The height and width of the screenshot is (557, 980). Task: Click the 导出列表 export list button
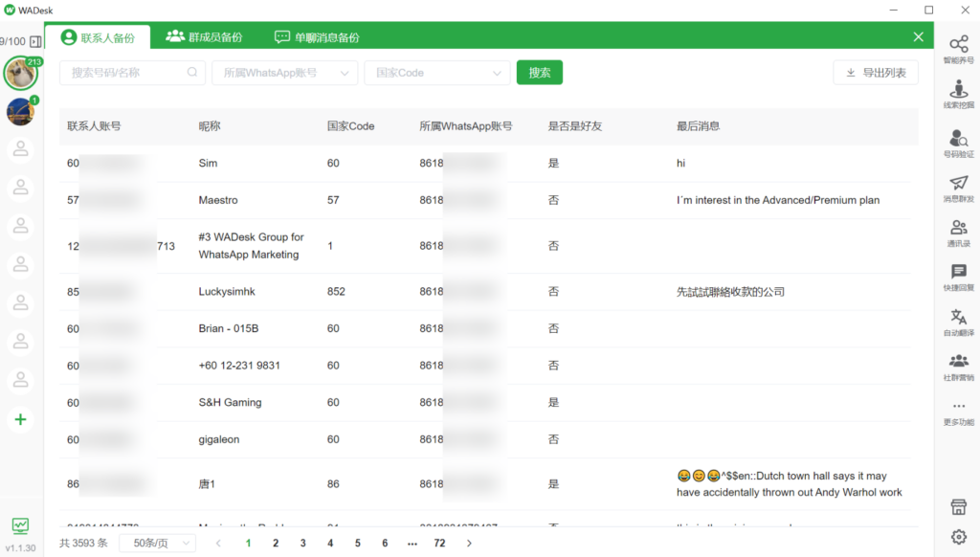[876, 73]
